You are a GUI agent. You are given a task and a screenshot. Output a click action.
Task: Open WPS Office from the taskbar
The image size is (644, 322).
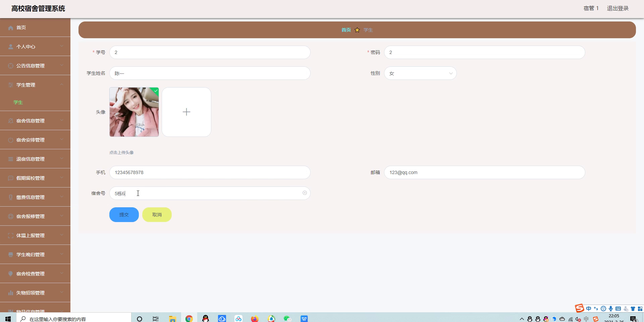click(304, 319)
